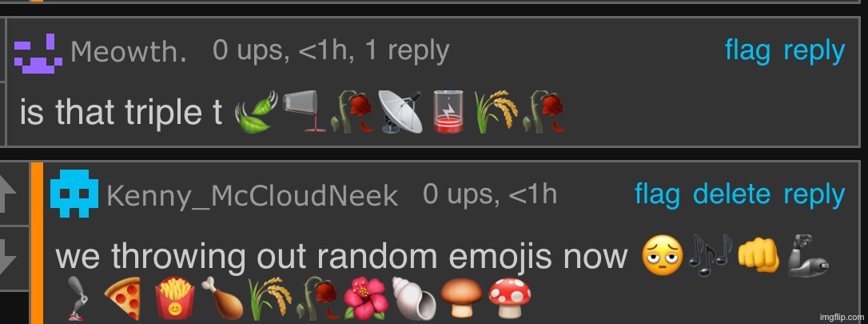Click Kenny_McCloudNeek's blue skull avatar icon
Image resolution: width=868 pixels, height=324 pixels.
point(74,194)
